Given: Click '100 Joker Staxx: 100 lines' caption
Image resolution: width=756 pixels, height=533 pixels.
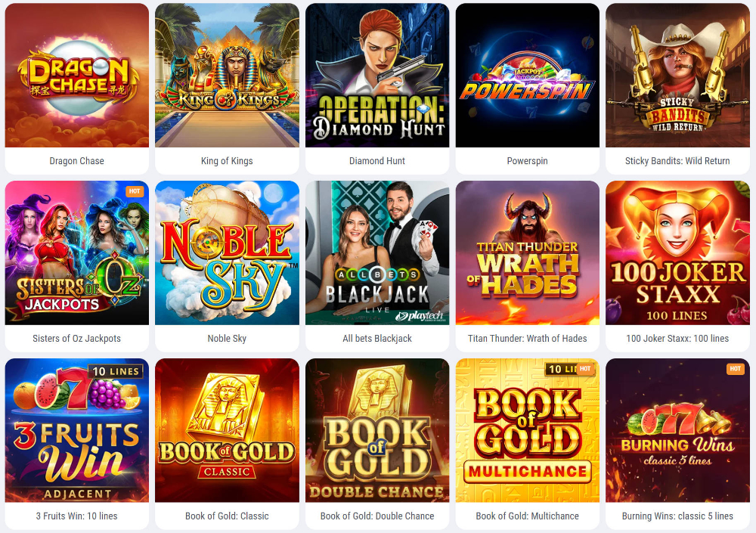Looking at the screenshot, I should click(x=677, y=339).
